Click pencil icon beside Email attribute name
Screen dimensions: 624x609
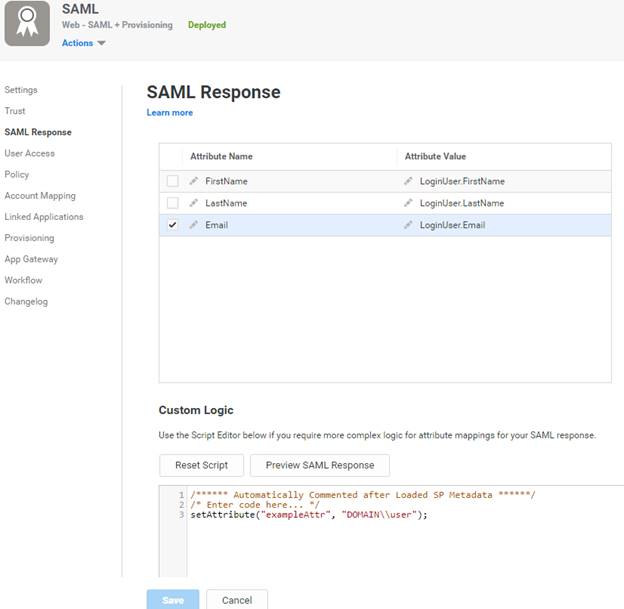[194, 225]
